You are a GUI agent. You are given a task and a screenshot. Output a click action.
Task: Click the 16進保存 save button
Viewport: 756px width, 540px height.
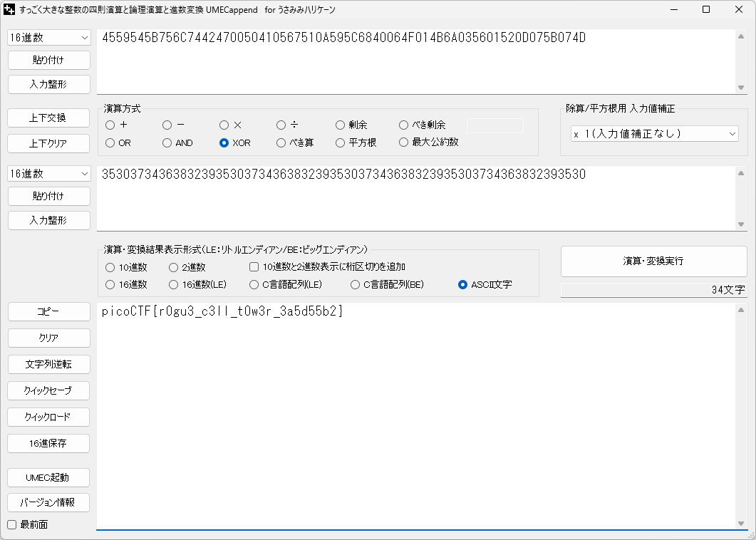pos(48,443)
